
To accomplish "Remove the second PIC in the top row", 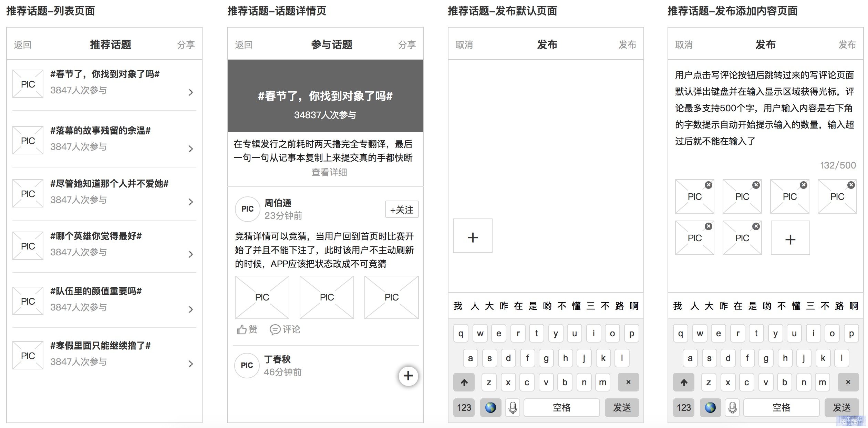I will click(x=756, y=185).
